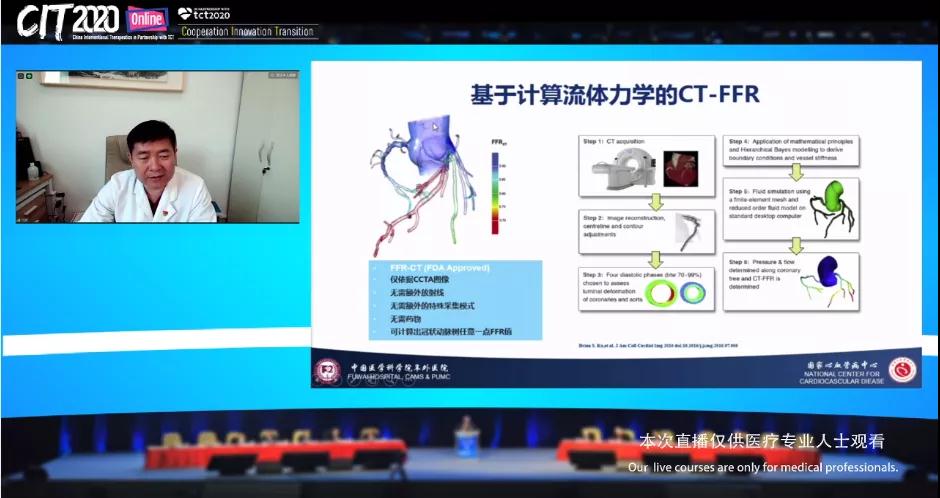
Task: Click the green icon at webcam top-left
Action: (31, 76)
